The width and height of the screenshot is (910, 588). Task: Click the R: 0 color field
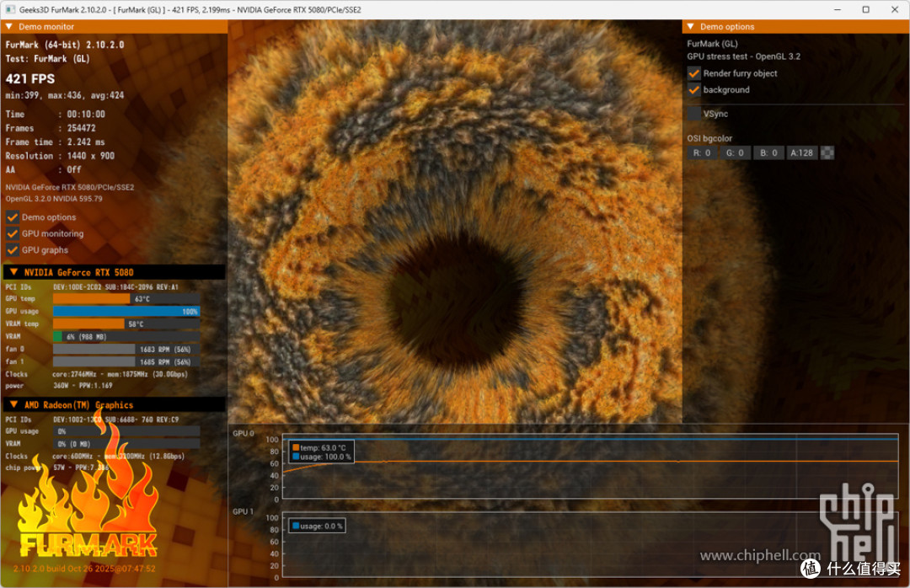[x=702, y=152]
